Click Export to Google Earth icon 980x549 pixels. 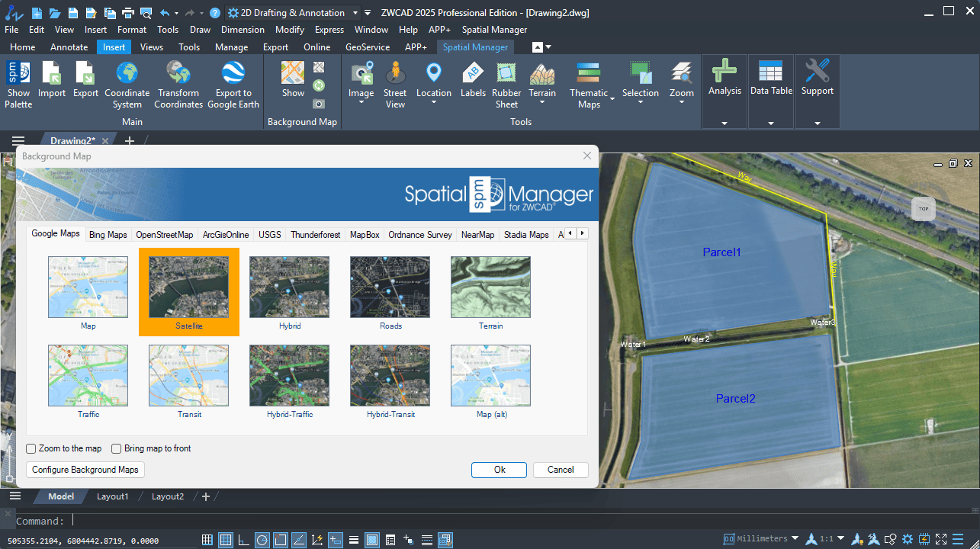tap(233, 73)
